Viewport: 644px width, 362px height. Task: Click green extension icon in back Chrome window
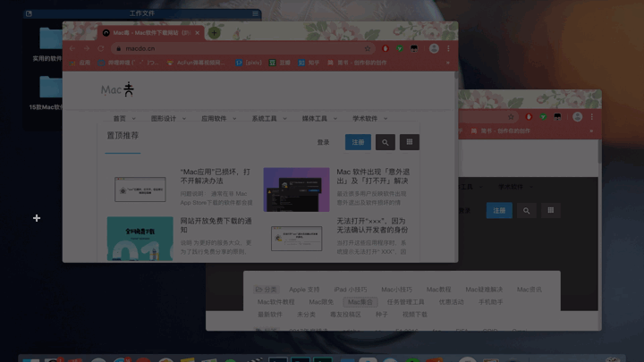tap(543, 117)
